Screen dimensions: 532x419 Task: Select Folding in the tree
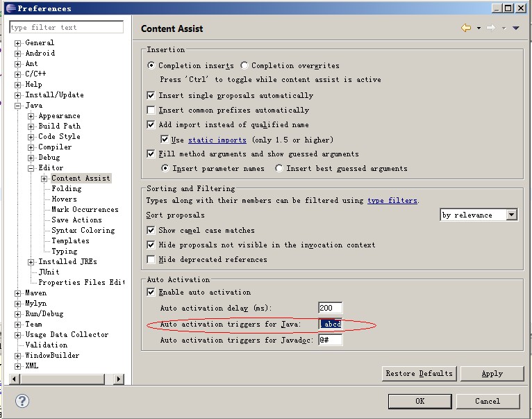[67, 189]
